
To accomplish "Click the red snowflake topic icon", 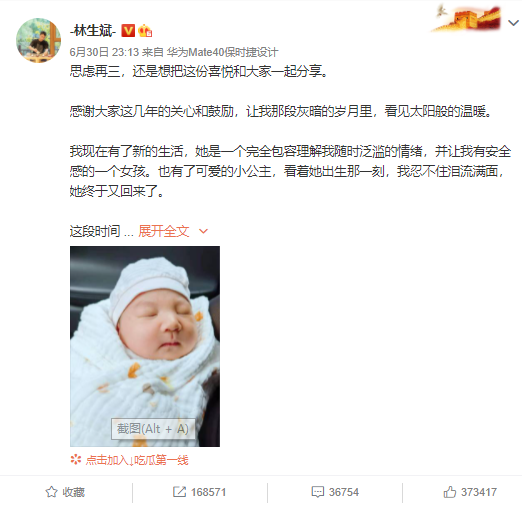I will click(76, 460).
